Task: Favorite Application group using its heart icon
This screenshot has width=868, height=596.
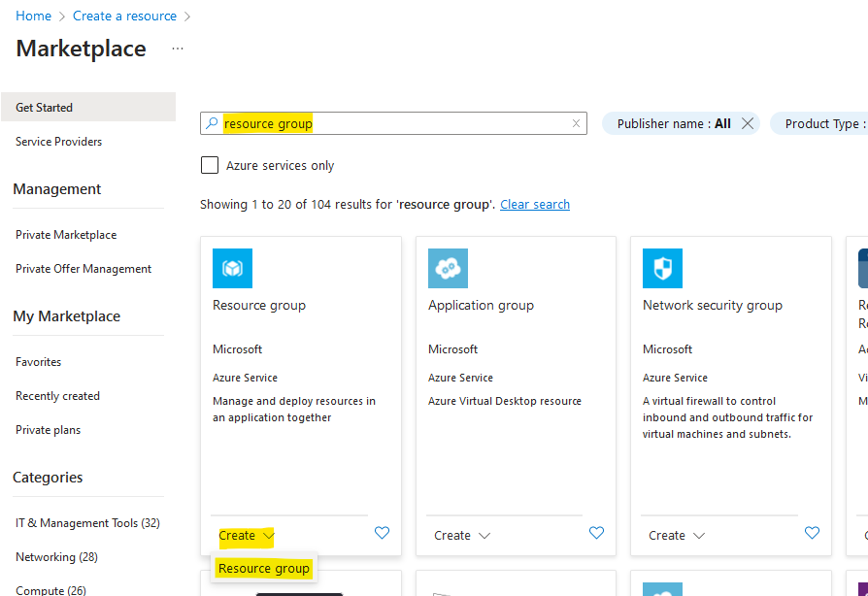Action: (x=596, y=533)
